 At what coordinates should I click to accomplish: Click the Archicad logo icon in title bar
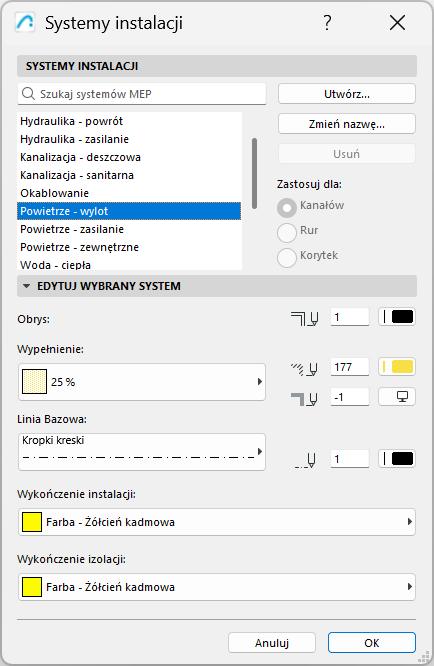[x=25, y=23]
